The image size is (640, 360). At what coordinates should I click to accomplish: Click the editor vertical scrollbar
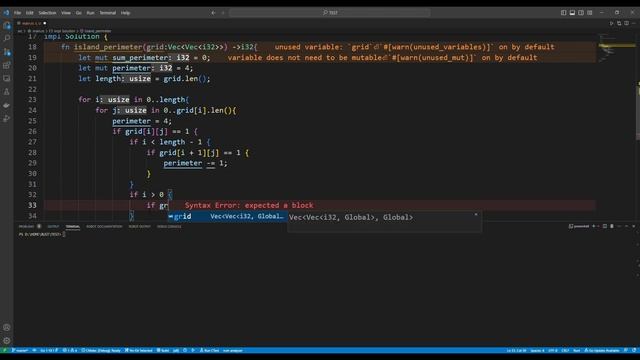[x=638, y=110]
